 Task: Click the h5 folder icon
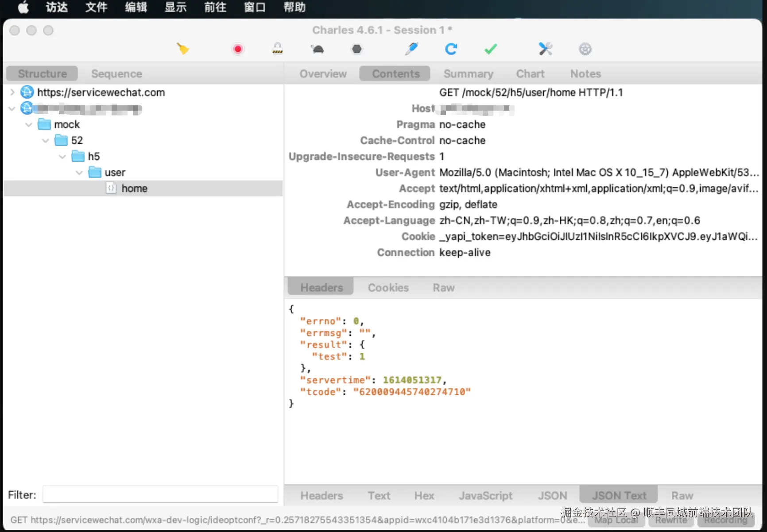point(78,156)
